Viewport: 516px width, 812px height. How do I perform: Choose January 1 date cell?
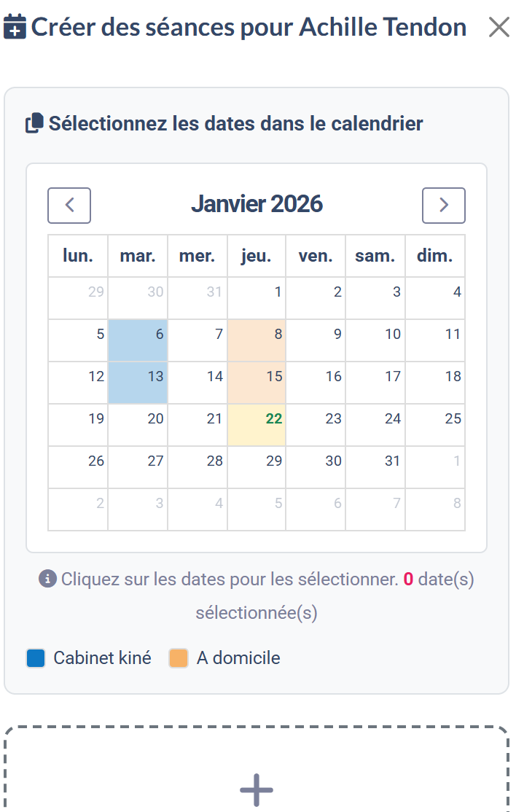pyautogui.click(x=257, y=298)
